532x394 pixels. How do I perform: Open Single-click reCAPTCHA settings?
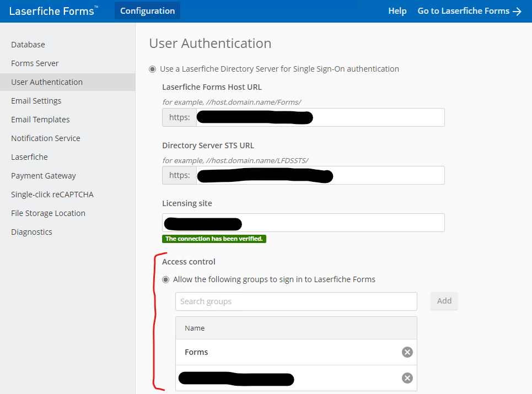(52, 195)
